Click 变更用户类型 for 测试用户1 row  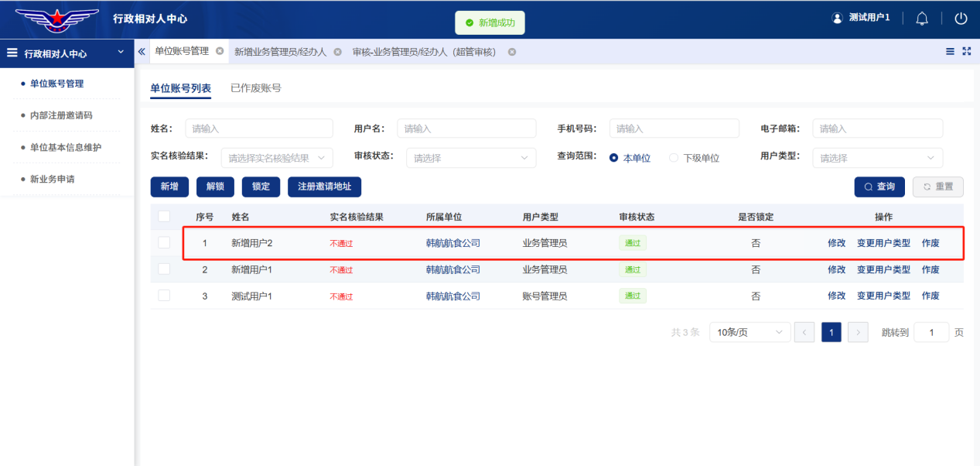coord(883,296)
